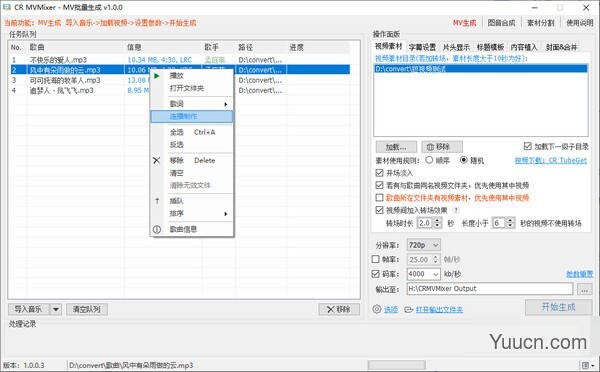
Task: Open the 视频下载: CR TubeGet link
Action: [551, 160]
